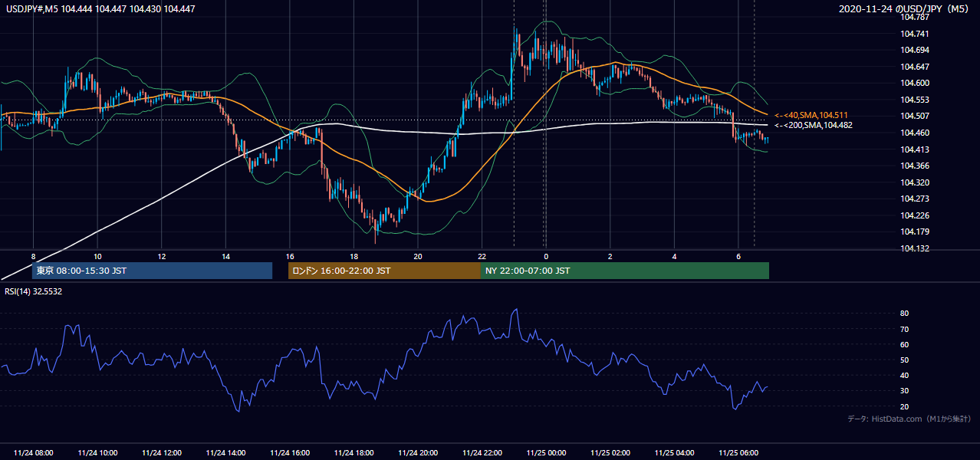Image resolution: width=980 pixels, height=460 pixels.
Task: Click price axis value 104.787
Action: click(x=915, y=17)
